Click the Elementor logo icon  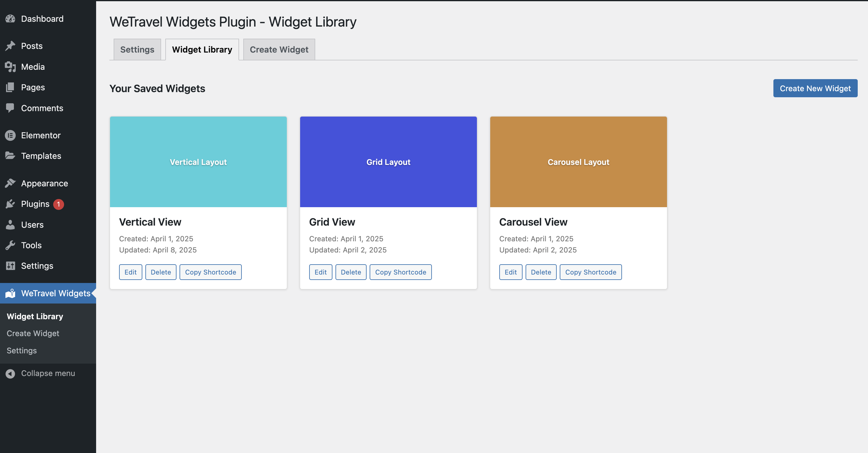[10, 135]
